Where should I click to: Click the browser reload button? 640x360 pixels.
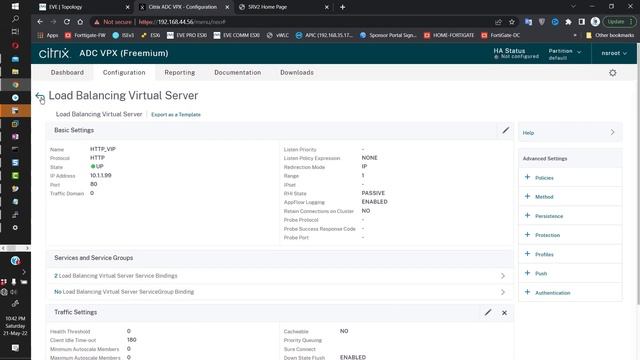click(x=67, y=22)
